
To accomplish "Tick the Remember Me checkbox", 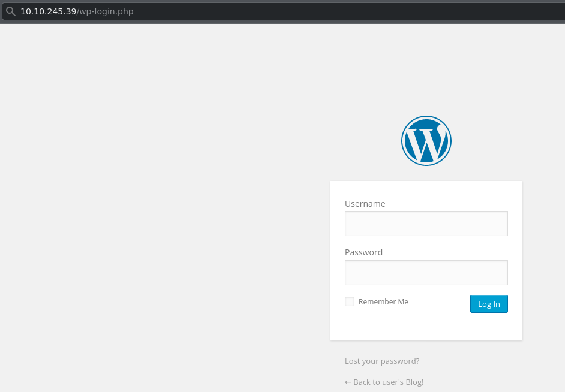I will click(350, 301).
